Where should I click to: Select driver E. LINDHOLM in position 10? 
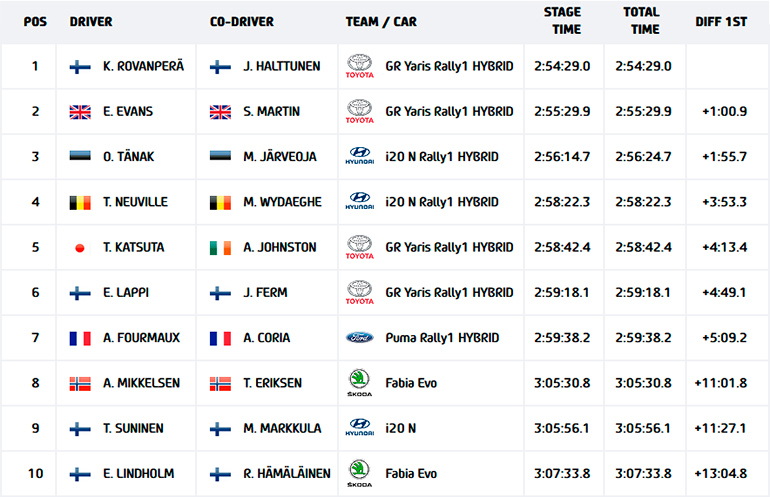tap(138, 473)
